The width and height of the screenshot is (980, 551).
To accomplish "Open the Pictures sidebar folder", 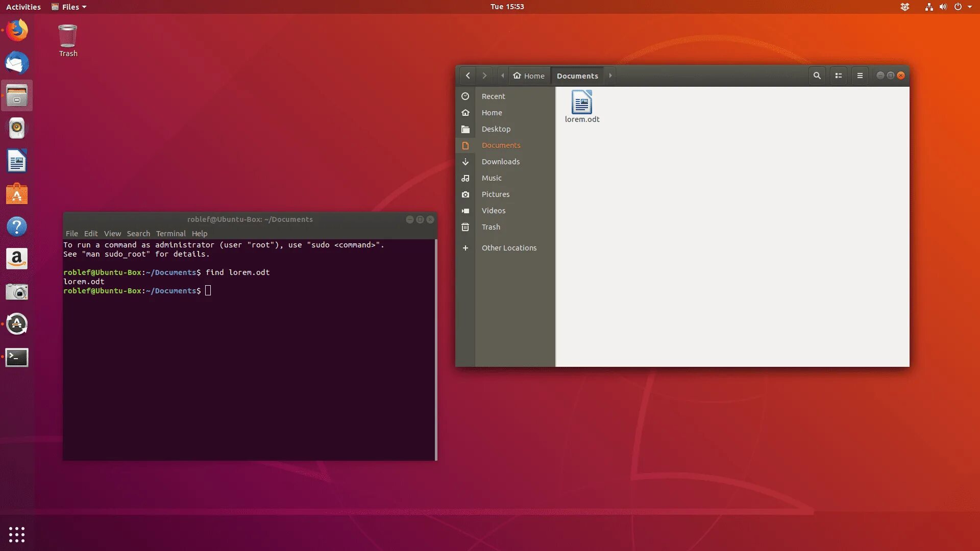I will 495,194.
